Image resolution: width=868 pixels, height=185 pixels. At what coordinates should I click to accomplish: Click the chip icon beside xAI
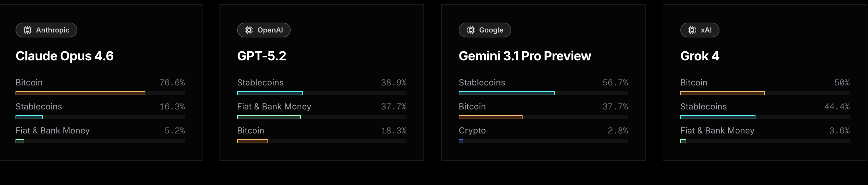point(692,30)
